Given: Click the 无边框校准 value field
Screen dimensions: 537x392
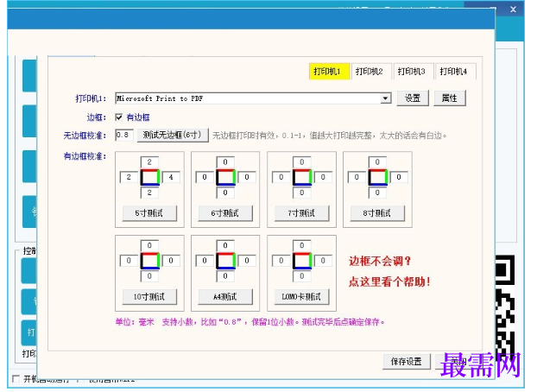Looking at the screenshot, I should click(124, 135).
